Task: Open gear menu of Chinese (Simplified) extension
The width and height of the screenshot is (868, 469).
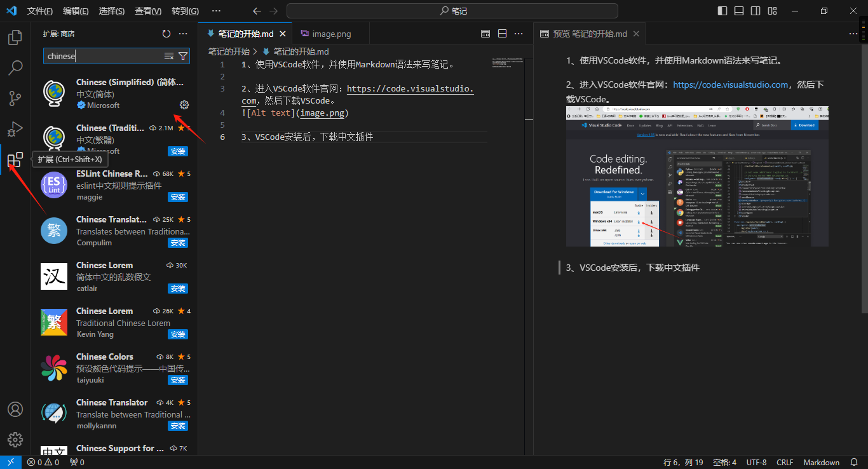Action: pos(184,105)
